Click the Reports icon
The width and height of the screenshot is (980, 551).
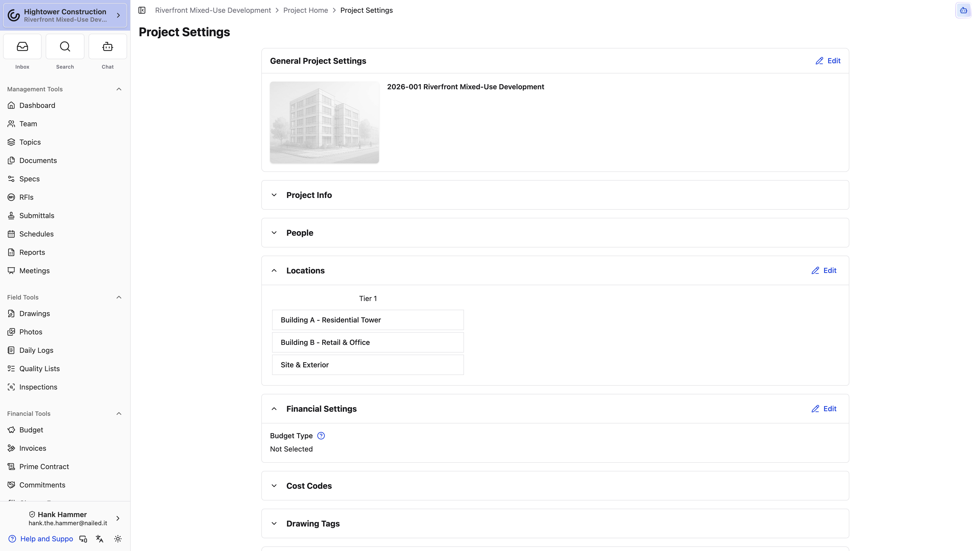(x=11, y=253)
